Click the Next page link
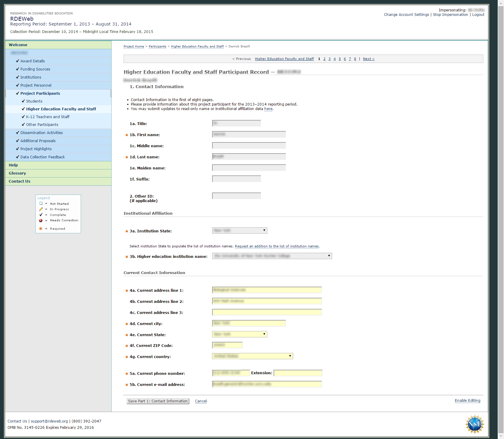This screenshot has width=504, height=439. pyautogui.click(x=368, y=59)
